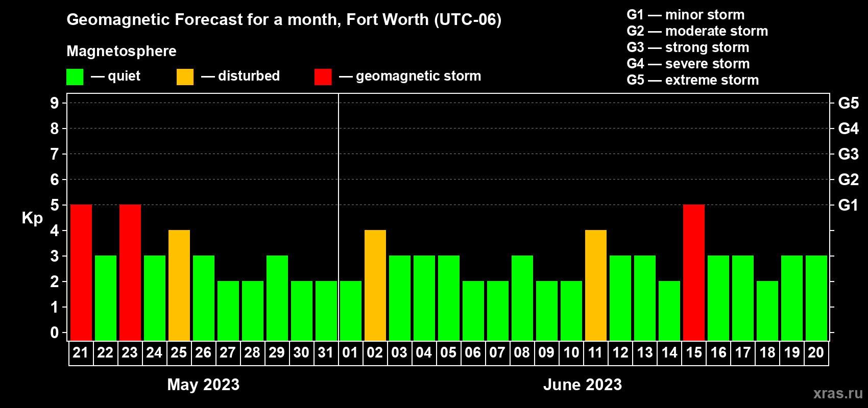Click the 'G5 — extreme storm' legend entry

693,80
